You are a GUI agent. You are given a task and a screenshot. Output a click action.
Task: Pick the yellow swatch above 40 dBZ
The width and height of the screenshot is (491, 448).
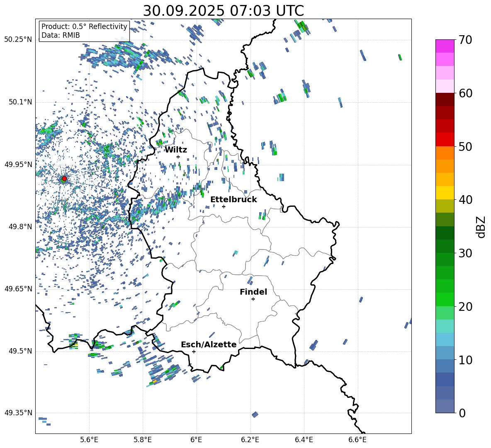445,193
